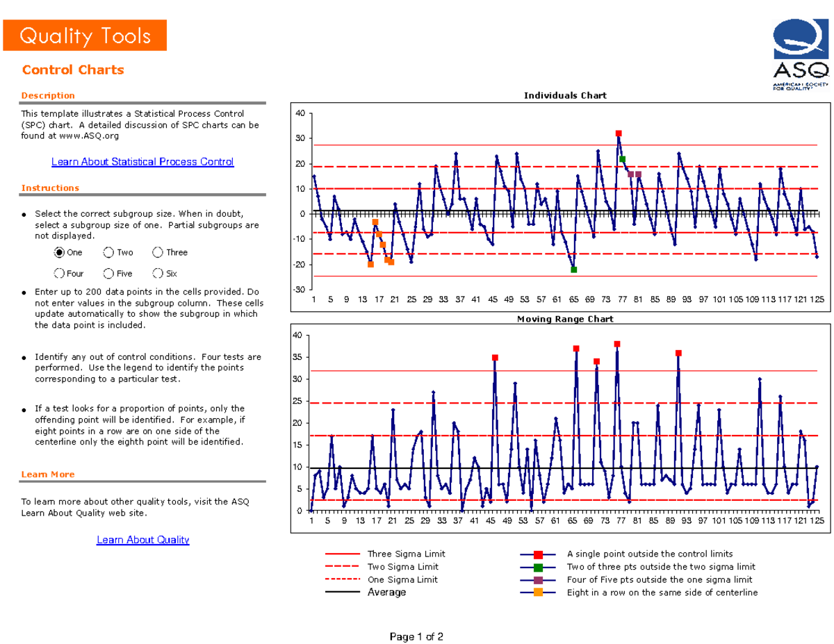Select the green two-of-three legend marker

coord(538,567)
